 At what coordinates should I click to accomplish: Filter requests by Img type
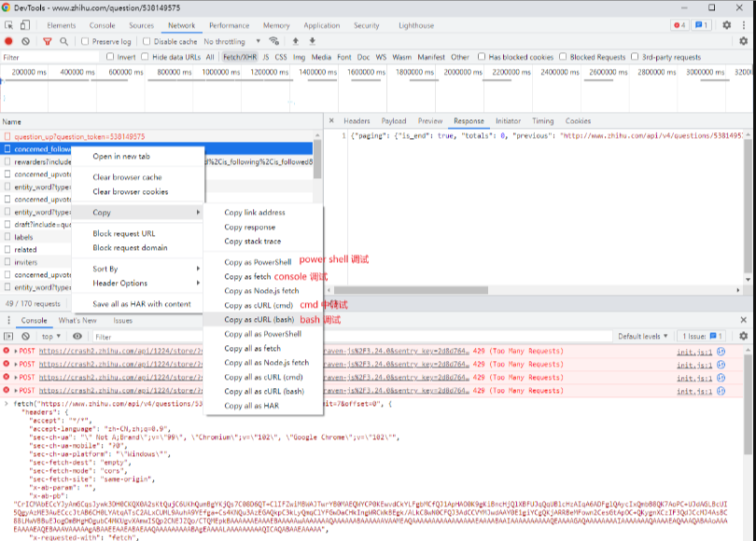[299, 57]
